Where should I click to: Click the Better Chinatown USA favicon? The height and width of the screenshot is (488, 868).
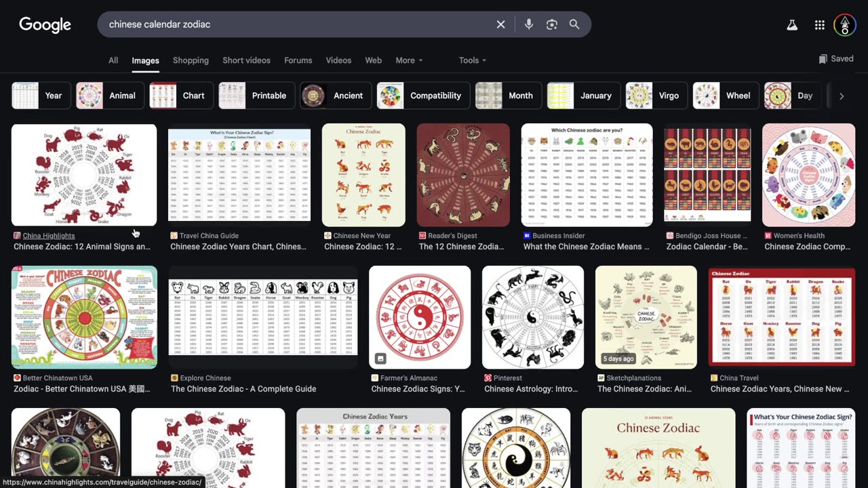(x=17, y=378)
